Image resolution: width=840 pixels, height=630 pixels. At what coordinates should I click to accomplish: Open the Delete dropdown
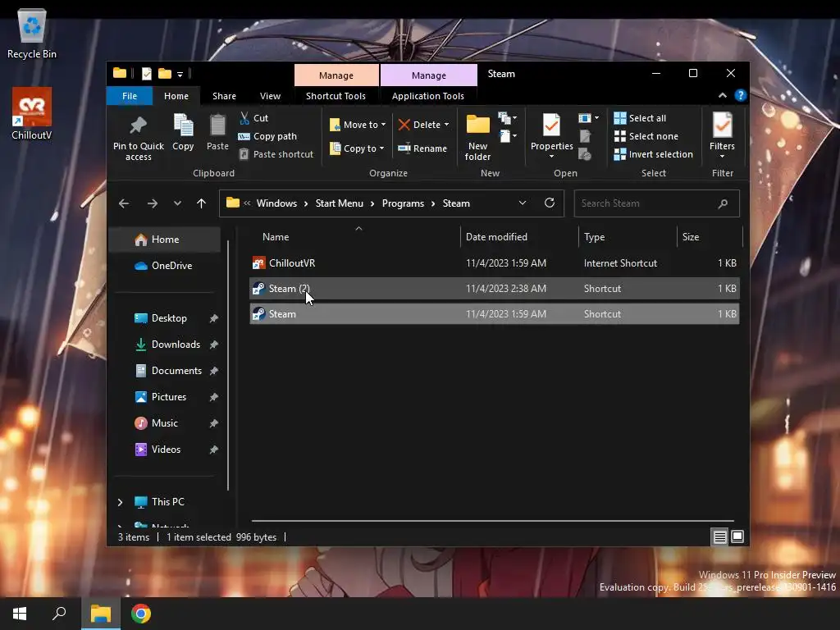[424, 125]
